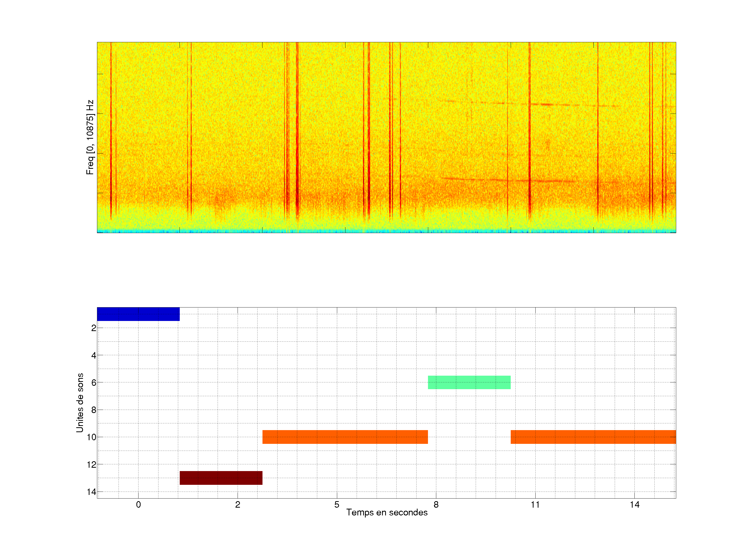Click the 'Unites de sons' y-axis label
The width and height of the screenshot is (747, 560).
click(80, 403)
